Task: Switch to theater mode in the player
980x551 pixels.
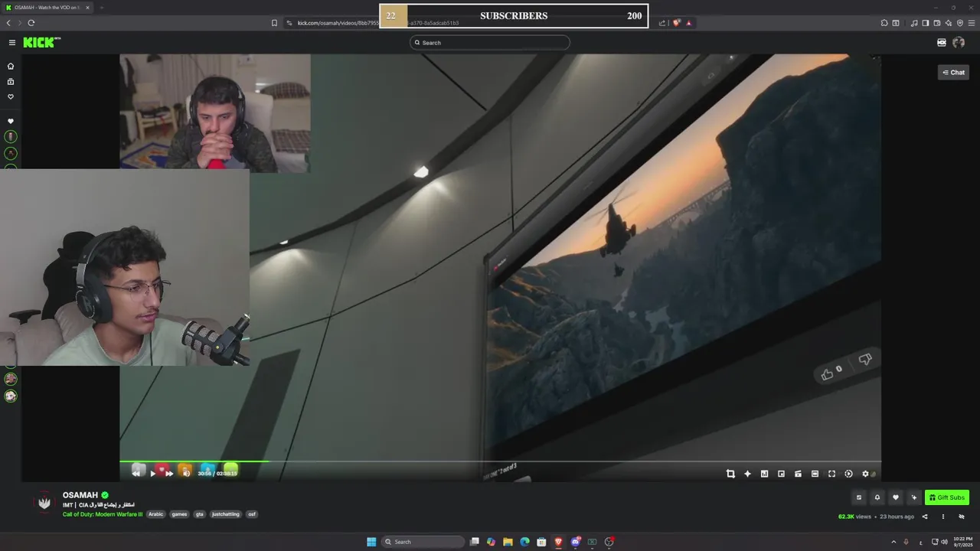Action: [x=815, y=474]
